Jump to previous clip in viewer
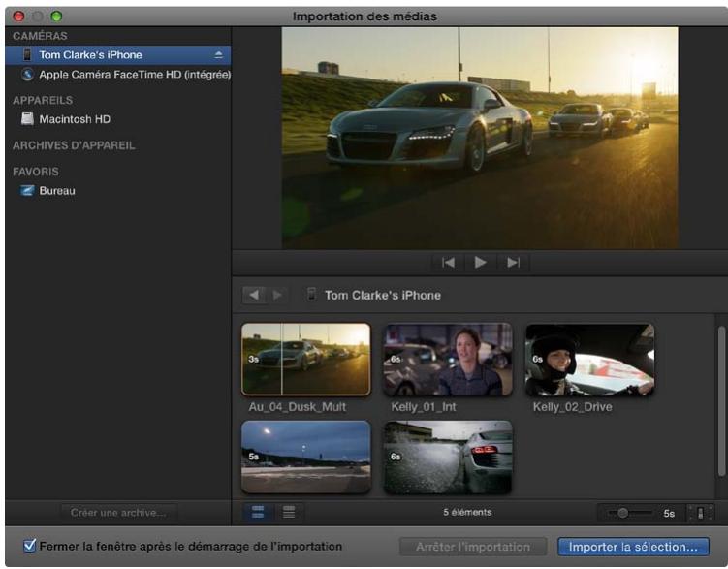The width and height of the screenshot is (728, 569). tap(448, 263)
